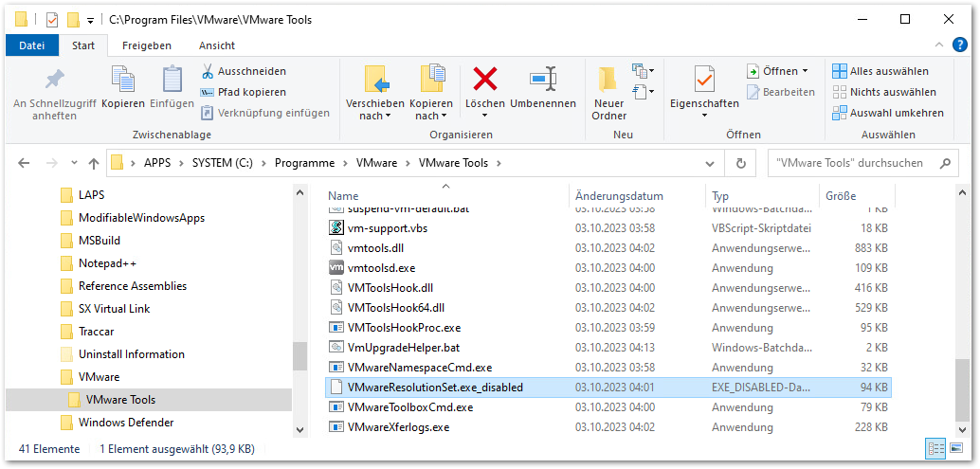
Task: Sort by the Name column header
Action: point(447,196)
